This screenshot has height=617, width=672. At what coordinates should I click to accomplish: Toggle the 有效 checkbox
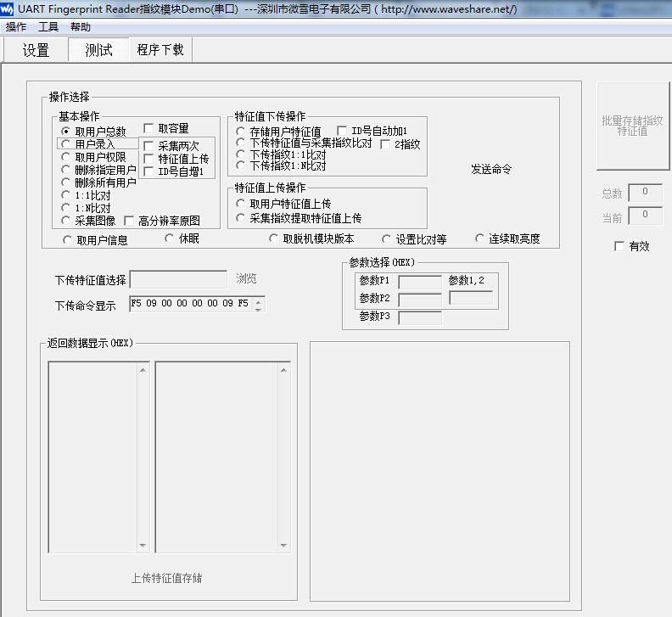(x=619, y=246)
